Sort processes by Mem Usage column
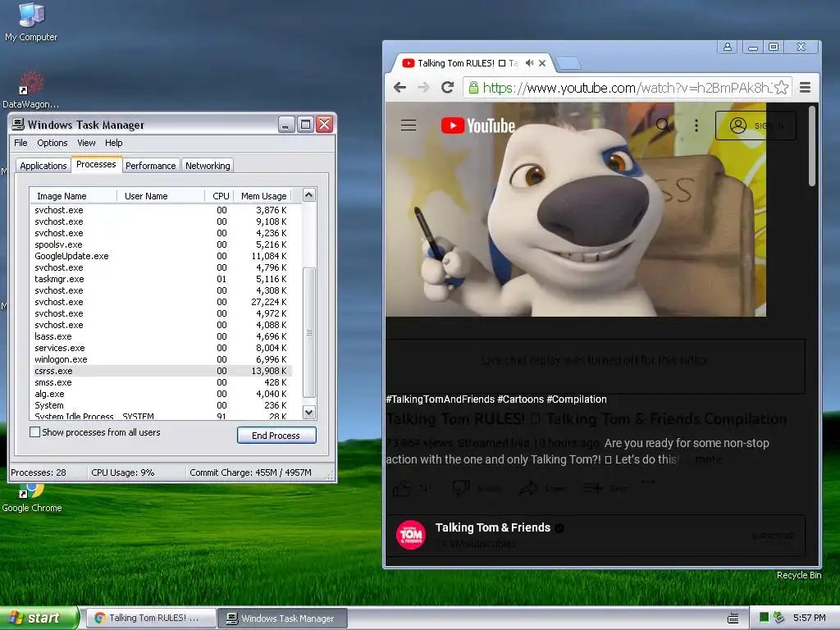This screenshot has width=840, height=630. point(263,196)
